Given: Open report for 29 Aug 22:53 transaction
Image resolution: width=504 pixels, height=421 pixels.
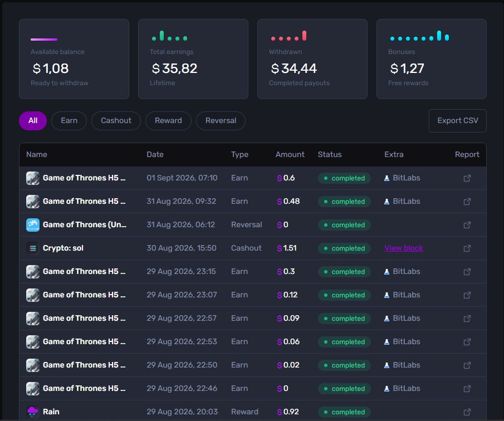Looking at the screenshot, I should (467, 342).
